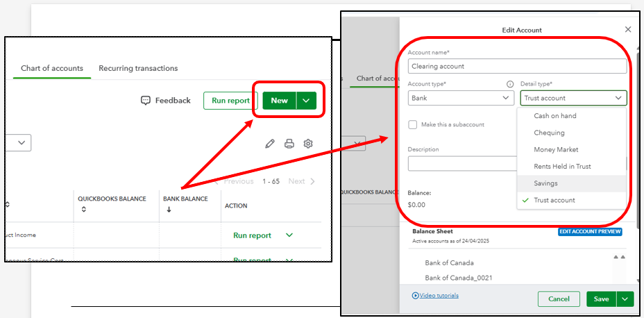Expand action dropdown in Product Income row
Image resolution: width=644 pixels, height=318 pixels.
[x=289, y=235]
